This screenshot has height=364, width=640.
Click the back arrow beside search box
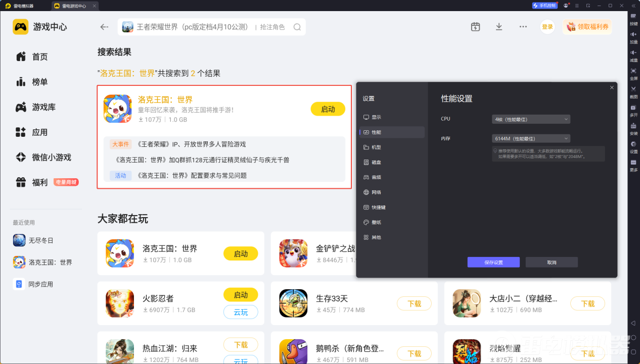[105, 27]
